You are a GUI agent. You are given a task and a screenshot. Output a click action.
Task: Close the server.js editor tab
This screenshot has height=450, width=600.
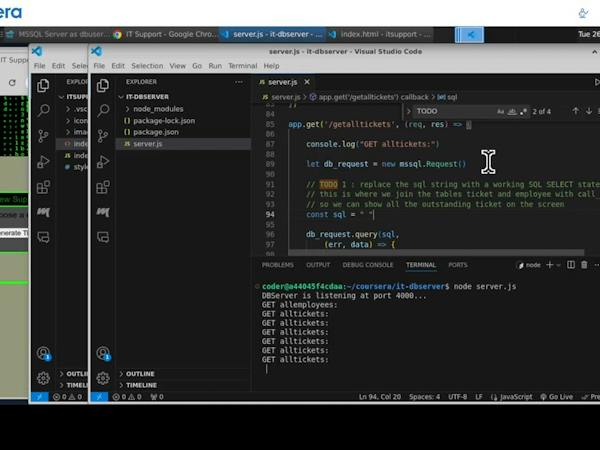click(x=307, y=82)
